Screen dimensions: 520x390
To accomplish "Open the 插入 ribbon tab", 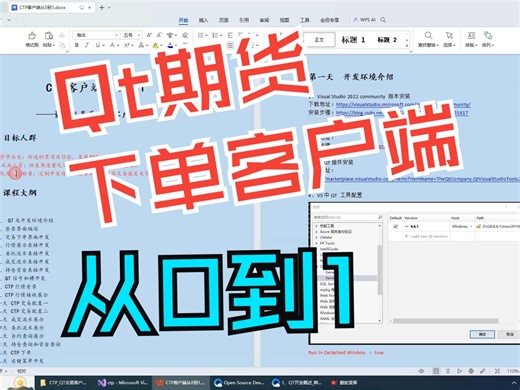I will coord(203,20).
